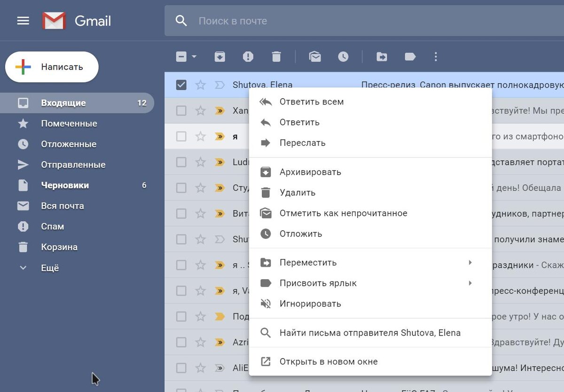Choose Архивировать in the context menu
The width and height of the screenshot is (564, 392).
370,172
